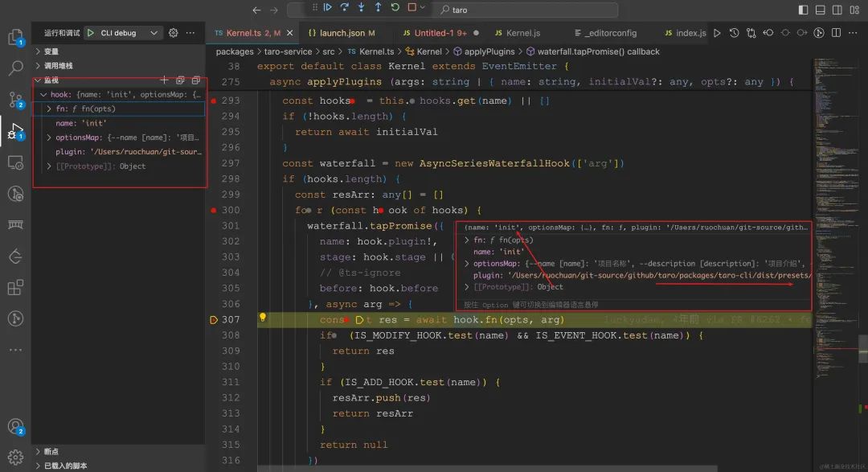868x472 pixels.
Task: Click lightbulb code action on line 307
Action: tap(263, 318)
